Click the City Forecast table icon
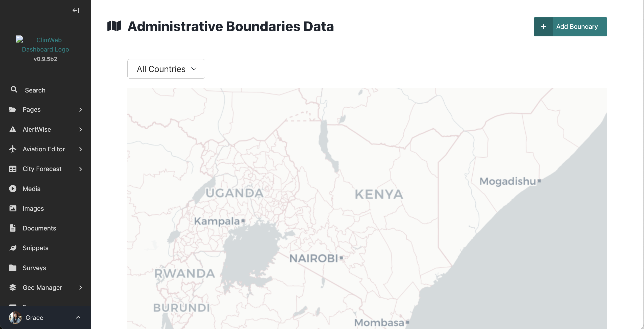This screenshot has width=644, height=329. tap(13, 169)
